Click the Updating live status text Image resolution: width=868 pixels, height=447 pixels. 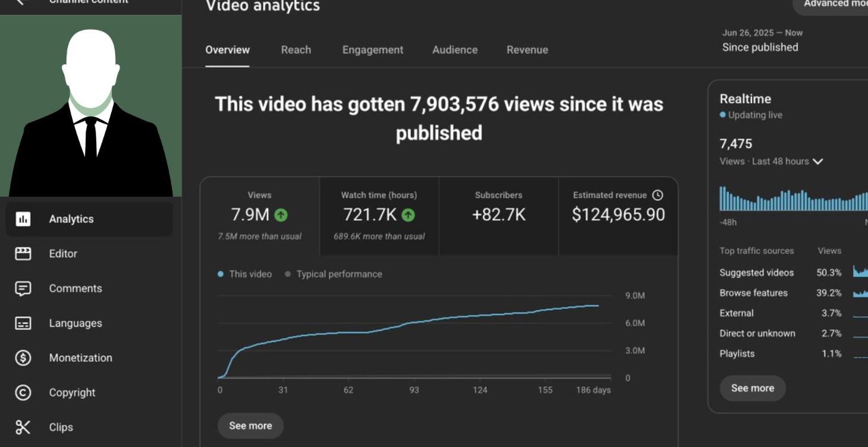(x=755, y=115)
